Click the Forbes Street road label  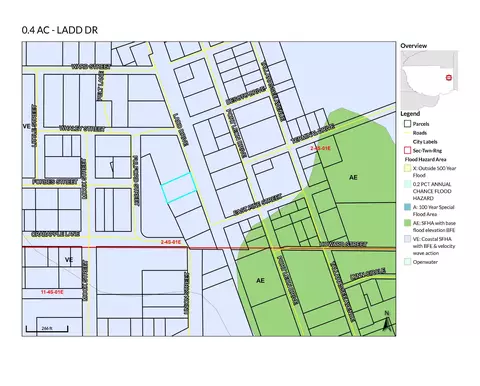tap(55, 182)
